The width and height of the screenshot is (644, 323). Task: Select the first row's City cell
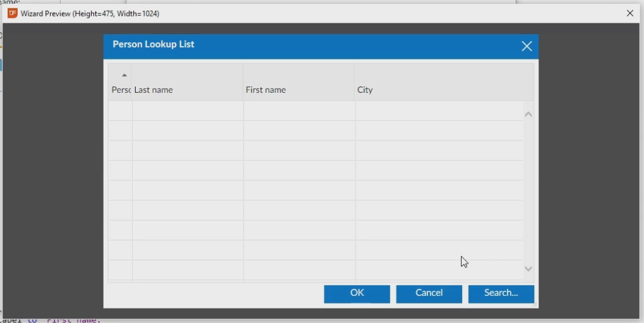439,111
